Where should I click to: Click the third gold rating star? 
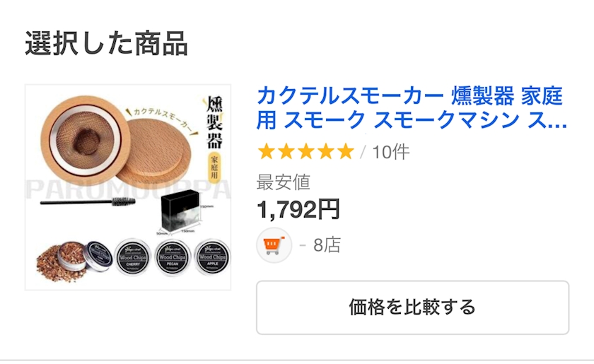(305, 152)
